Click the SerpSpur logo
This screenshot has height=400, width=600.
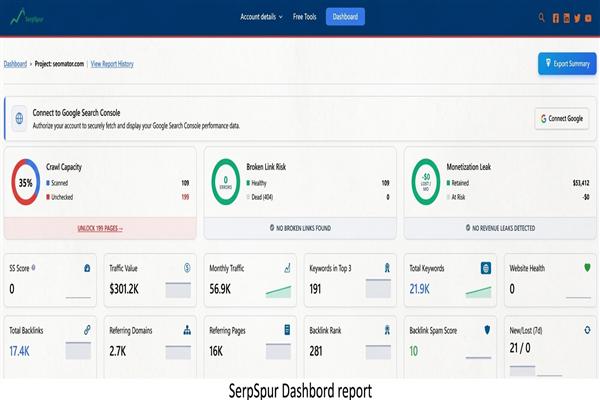(27, 17)
